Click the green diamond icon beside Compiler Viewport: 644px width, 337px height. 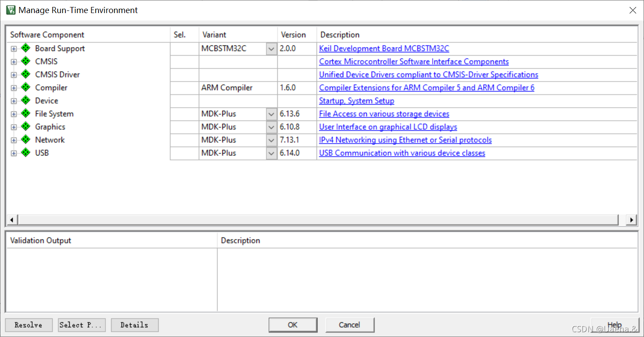26,88
